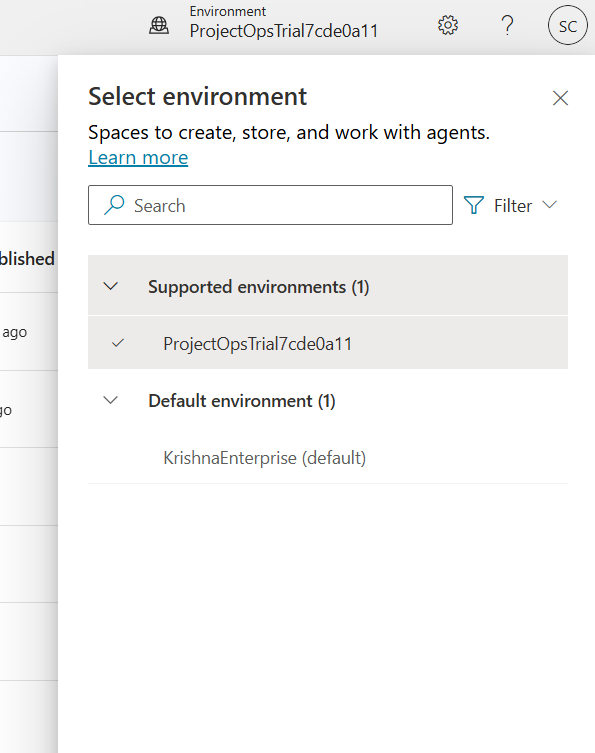The width and height of the screenshot is (595, 753).
Task: Click the magnifier icon in Search box
Action: coord(114,205)
